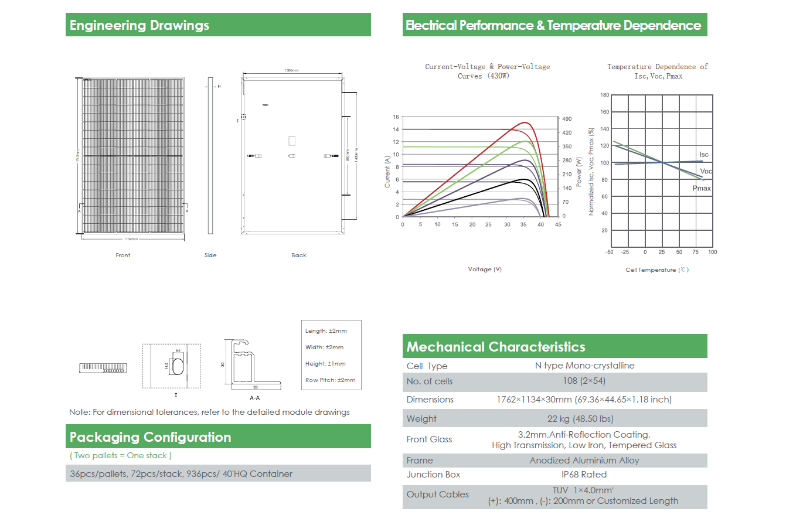This screenshot has width=786, height=532.
Task: Click the Mechanical Characteristics header
Action: [x=554, y=346]
